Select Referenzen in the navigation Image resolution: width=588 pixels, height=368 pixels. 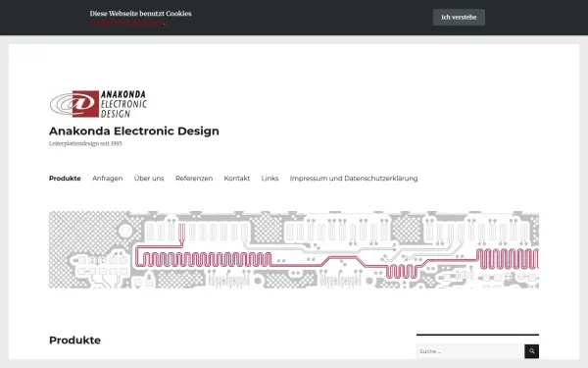pos(194,179)
